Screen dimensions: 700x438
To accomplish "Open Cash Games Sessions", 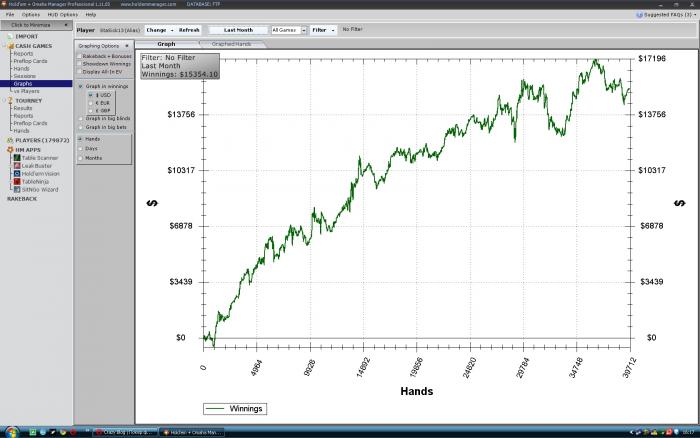I will click(x=25, y=76).
